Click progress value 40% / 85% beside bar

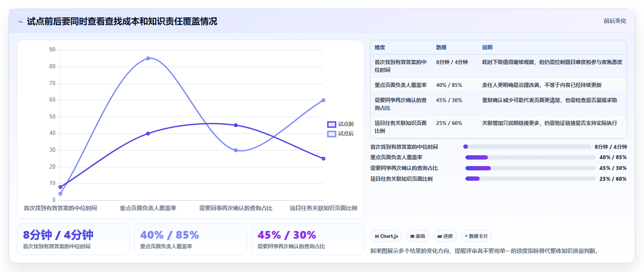tap(613, 157)
